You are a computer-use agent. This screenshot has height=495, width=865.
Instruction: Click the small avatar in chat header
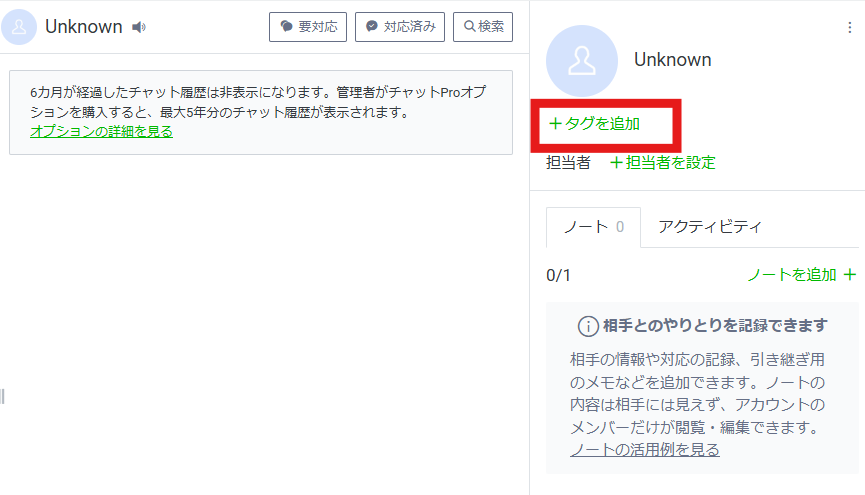tap(20, 27)
